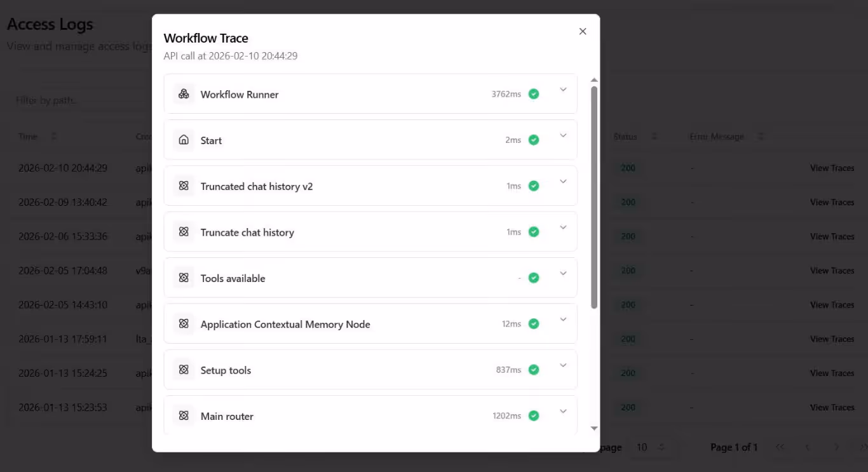This screenshot has width=868, height=472.
Task: Click the trace list scrollbar thumb
Action: (x=594, y=197)
